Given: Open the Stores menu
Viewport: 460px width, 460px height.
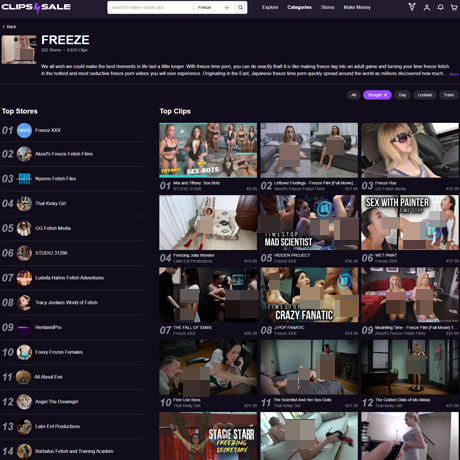Looking at the screenshot, I should pos(327,7).
